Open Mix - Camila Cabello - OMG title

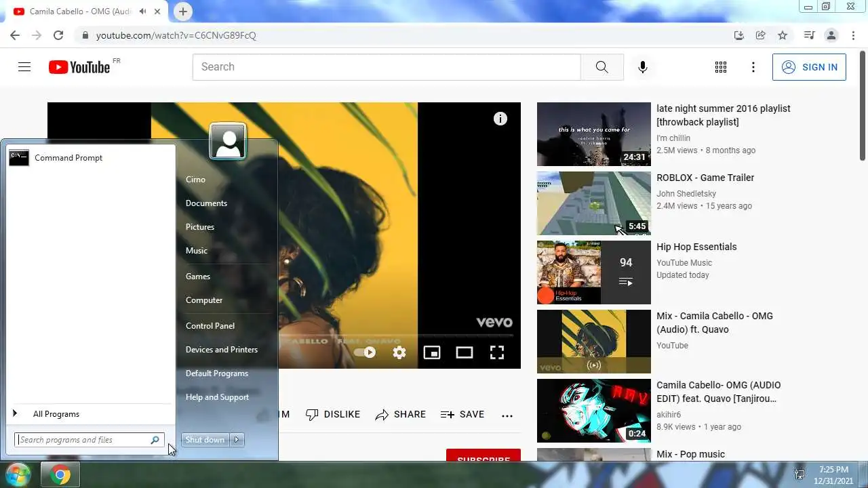click(x=715, y=323)
